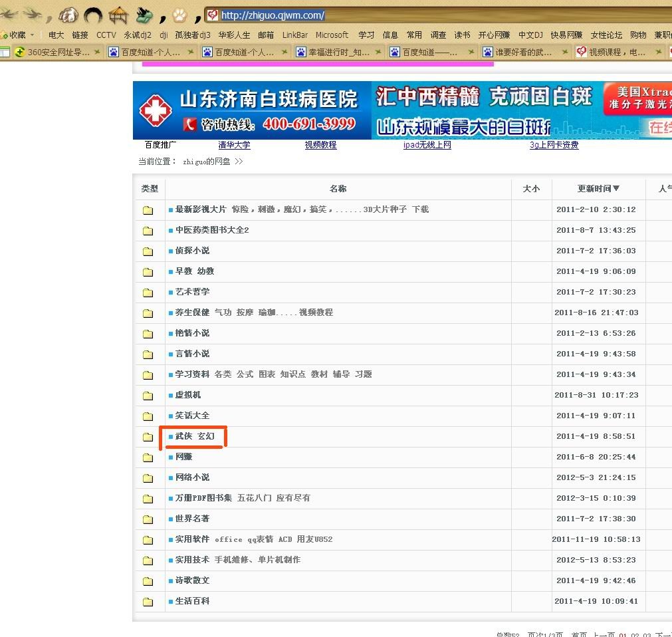This screenshot has width=672, height=637.
Task: Click the black arch toolbar icon
Action: coord(94,14)
